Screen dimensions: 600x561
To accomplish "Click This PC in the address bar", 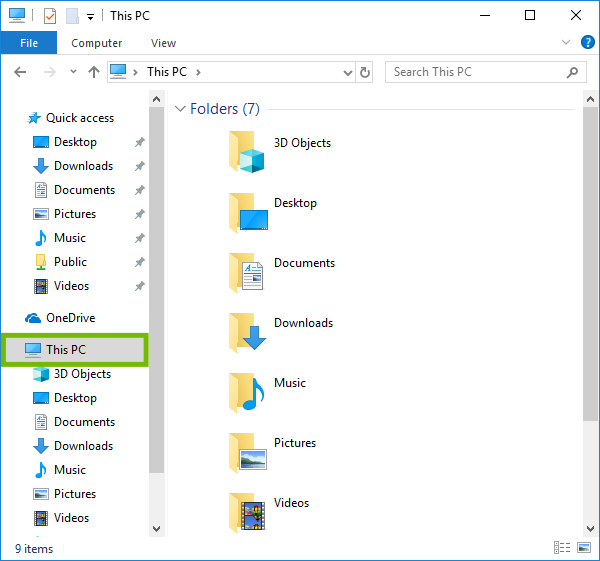I will (x=167, y=72).
